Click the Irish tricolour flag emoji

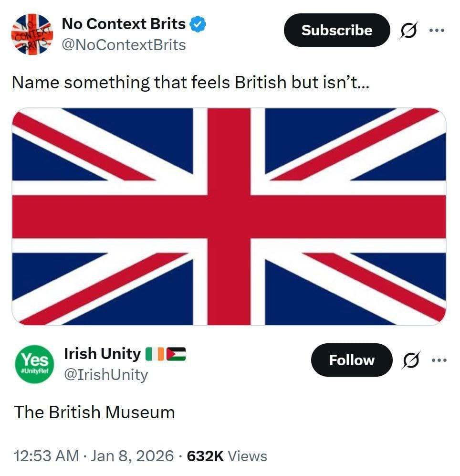(x=155, y=354)
